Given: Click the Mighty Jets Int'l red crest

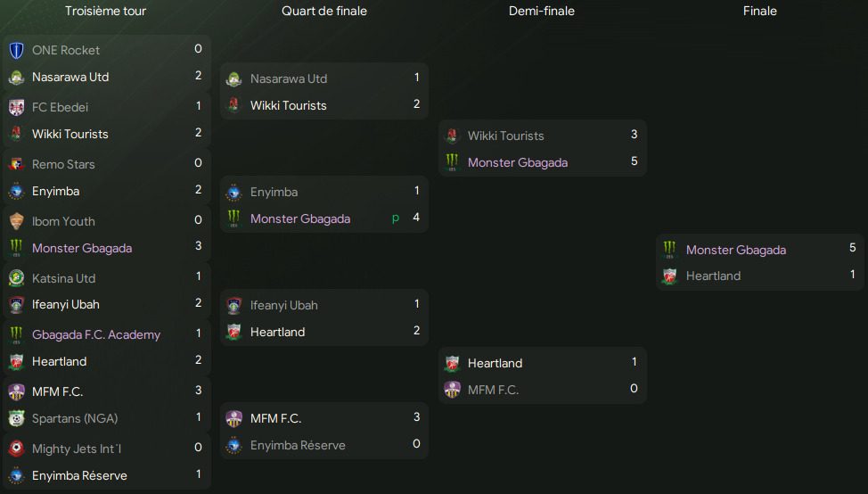Looking at the screenshot, I should pos(17,449).
